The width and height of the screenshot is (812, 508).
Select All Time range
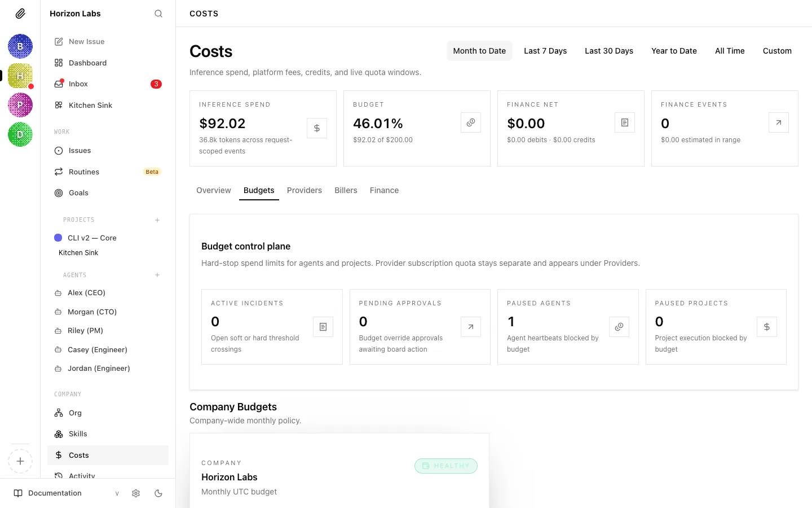tap(730, 51)
